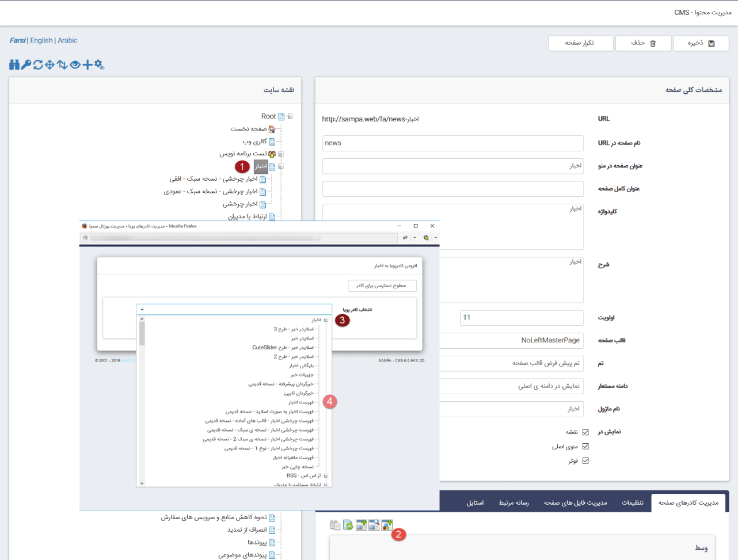Click the key permissions icon
The image size is (738, 560).
pos(26,64)
